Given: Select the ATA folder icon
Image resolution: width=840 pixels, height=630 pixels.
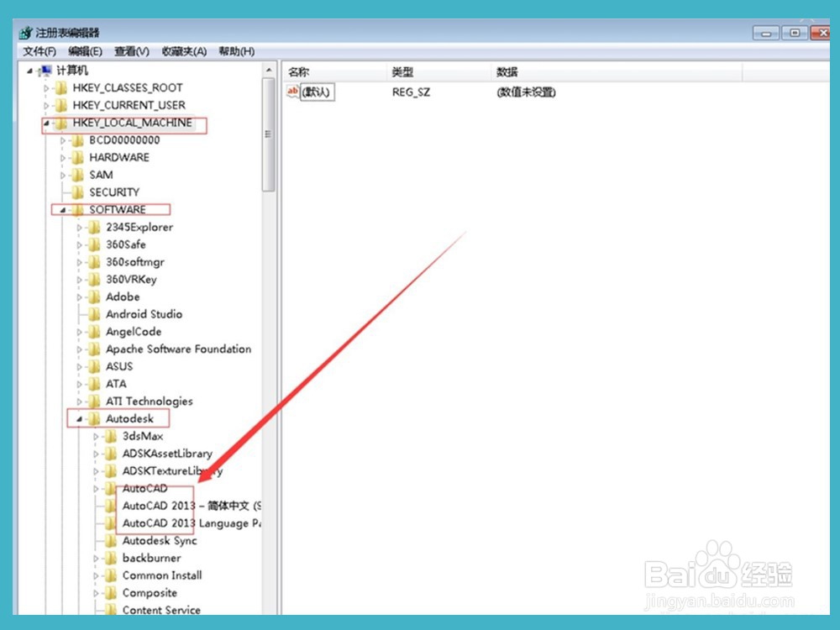Looking at the screenshot, I should [x=94, y=384].
